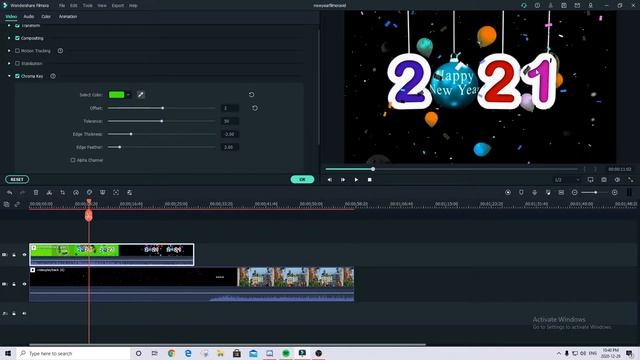Viewport: 640px width, 360px height.
Task: Click the Motion Tracking toolbar icon
Action: (116, 192)
